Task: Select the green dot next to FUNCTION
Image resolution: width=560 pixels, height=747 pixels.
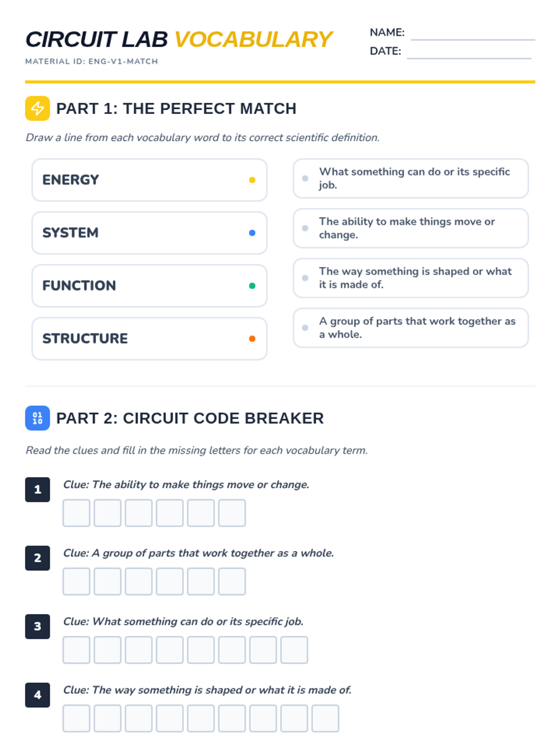Action: pyautogui.click(x=252, y=286)
